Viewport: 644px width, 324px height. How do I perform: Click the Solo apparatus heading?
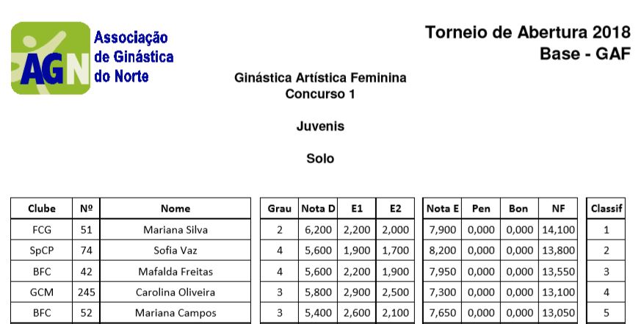pyautogui.click(x=319, y=158)
